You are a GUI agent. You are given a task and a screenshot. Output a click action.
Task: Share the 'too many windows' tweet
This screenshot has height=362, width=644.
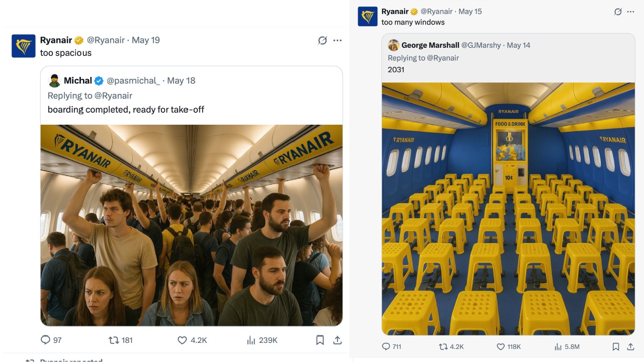pos(630,346)
